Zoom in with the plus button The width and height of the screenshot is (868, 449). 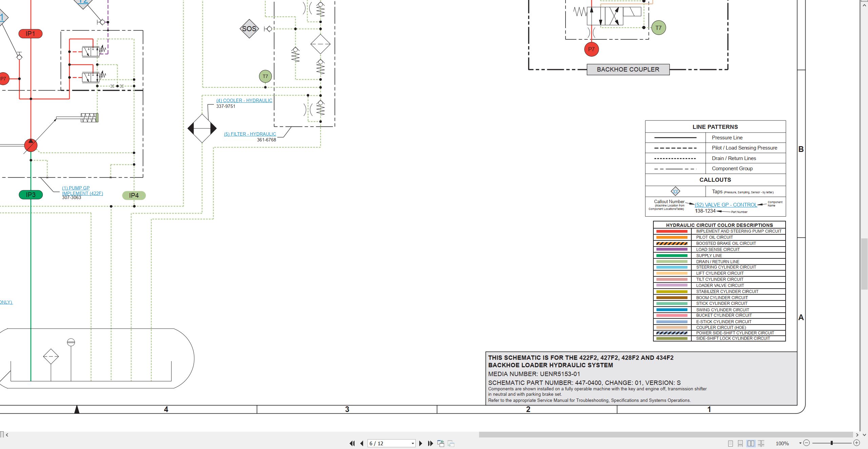(x=856, y=443)
